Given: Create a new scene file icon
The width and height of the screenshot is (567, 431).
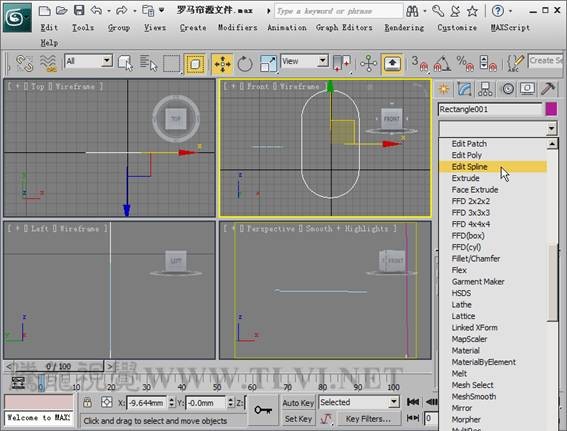Looking at the screenshot, I should (x=44, y=10).
